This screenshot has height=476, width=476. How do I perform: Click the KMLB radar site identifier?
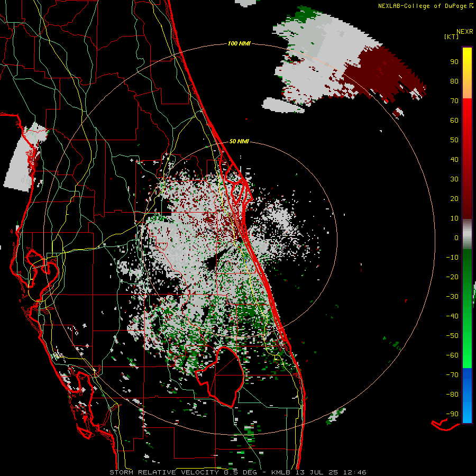pyautogui.click(x=281, y=472)
